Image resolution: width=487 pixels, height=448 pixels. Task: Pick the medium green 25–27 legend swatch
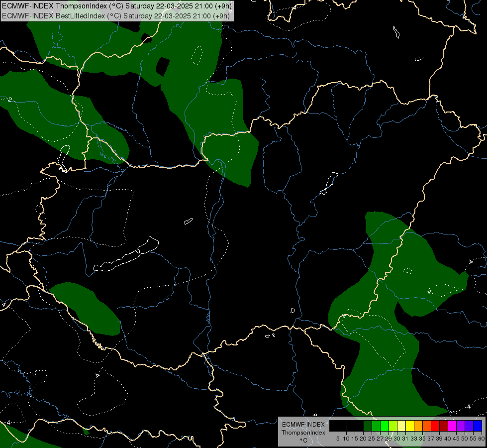[x=376, y=426]
